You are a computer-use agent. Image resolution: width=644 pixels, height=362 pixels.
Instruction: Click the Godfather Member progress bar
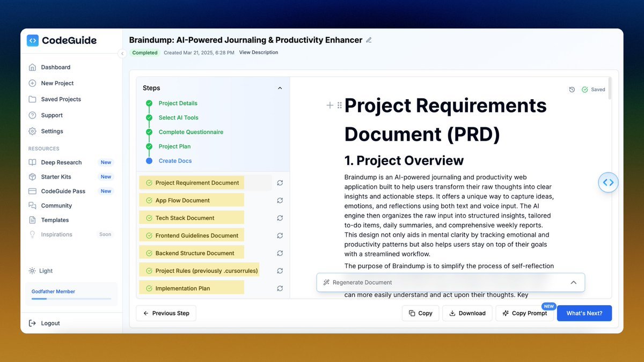[x=71, y=299]
